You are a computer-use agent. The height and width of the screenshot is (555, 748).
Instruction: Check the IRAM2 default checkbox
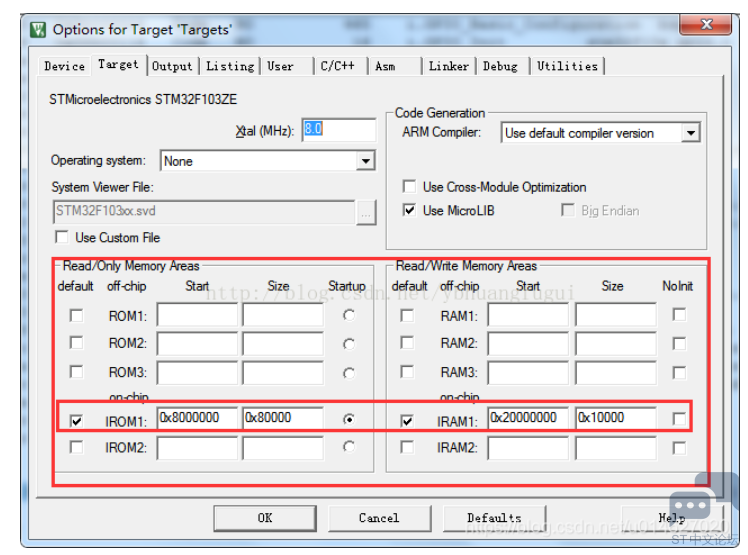(x=407, y=447)
